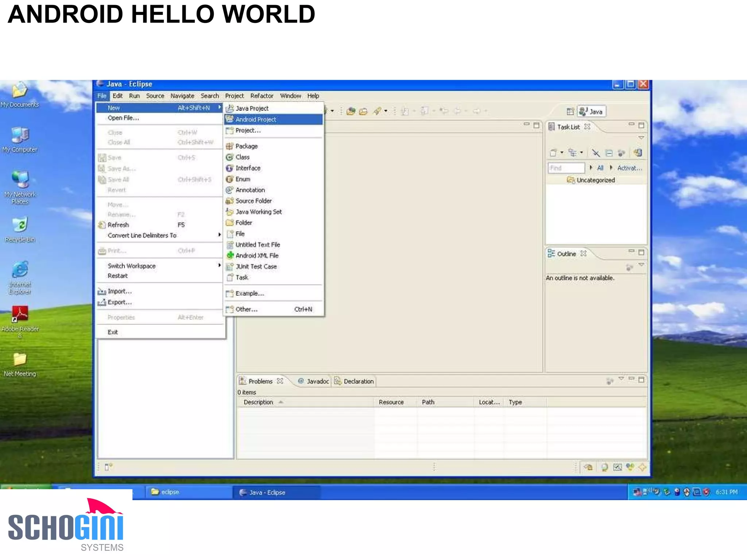Select Enum in New submenu

click(x=273, y=179)
